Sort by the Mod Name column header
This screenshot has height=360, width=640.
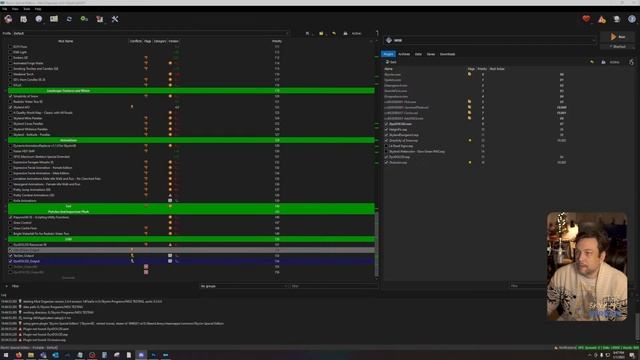[66, 41]
